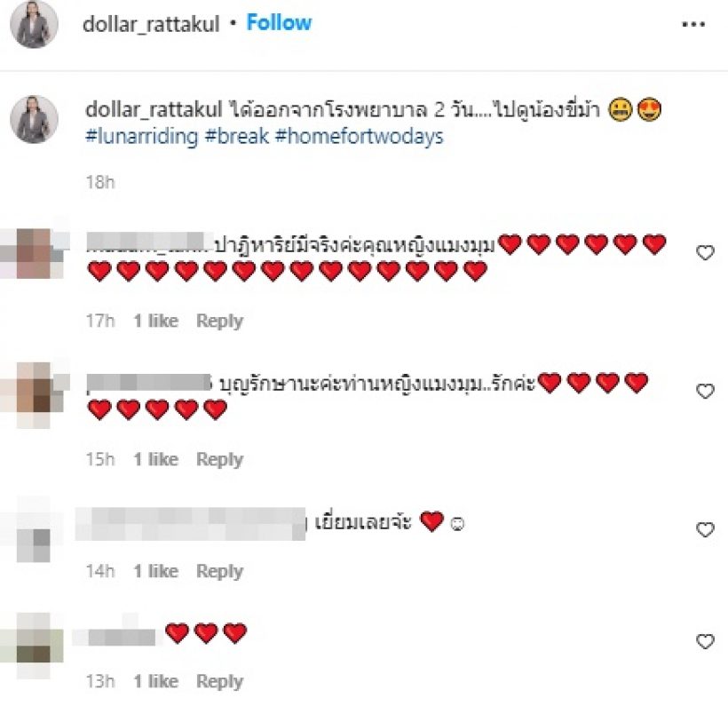Reply to the 15h comment
This screenshot has height=706, width=728.
point(219,459)
